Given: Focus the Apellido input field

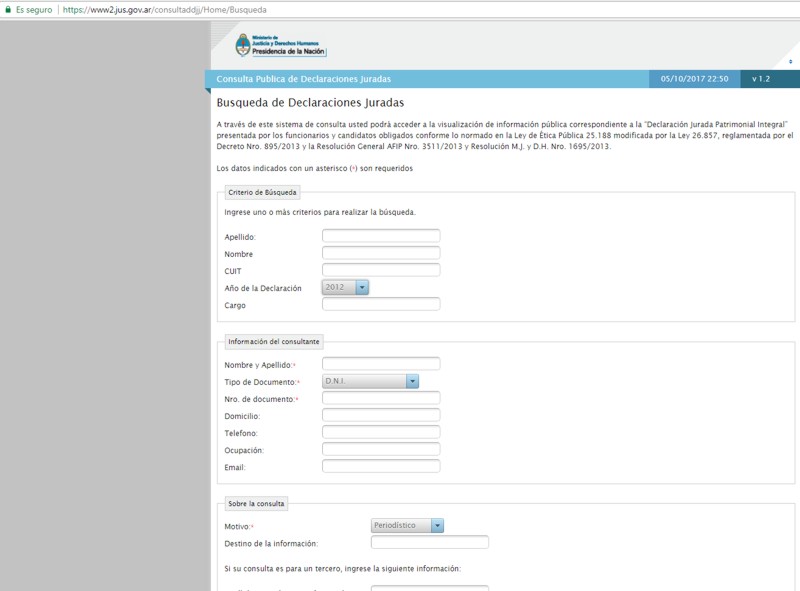Looking at the screenshot, I should [381, 236].
